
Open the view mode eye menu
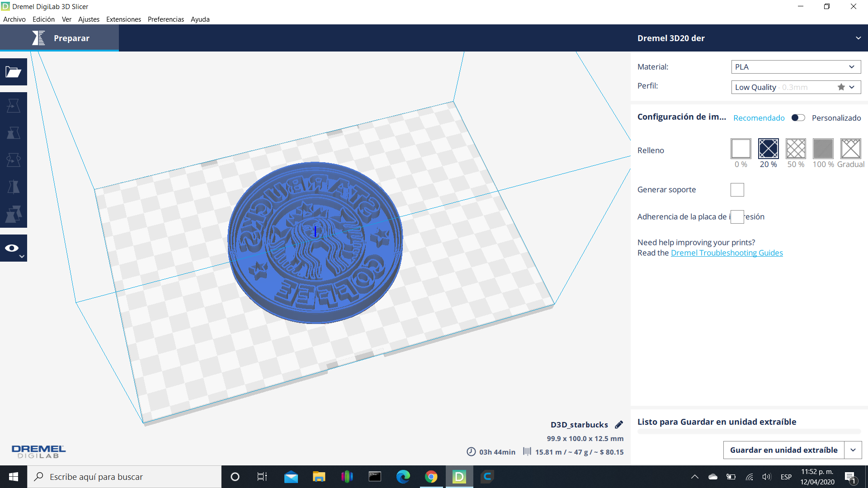[14, 248]
